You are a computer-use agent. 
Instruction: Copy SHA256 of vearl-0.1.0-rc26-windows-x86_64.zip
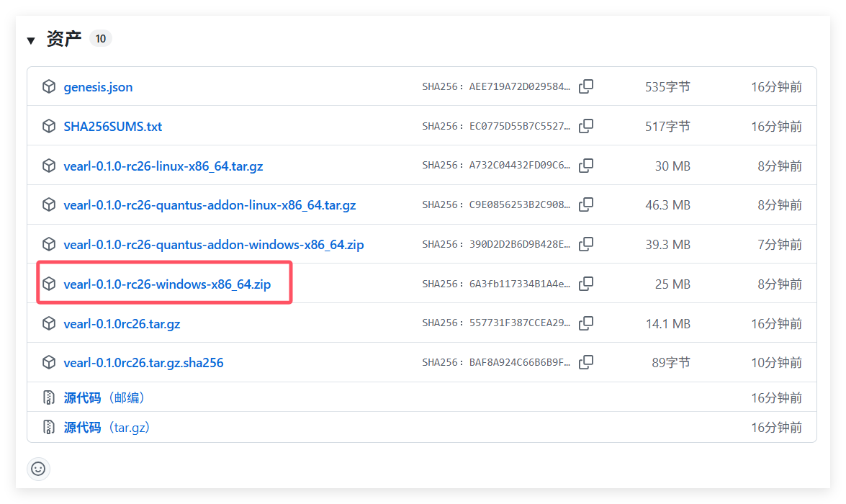pyautogui.click(x=586, y=283)
